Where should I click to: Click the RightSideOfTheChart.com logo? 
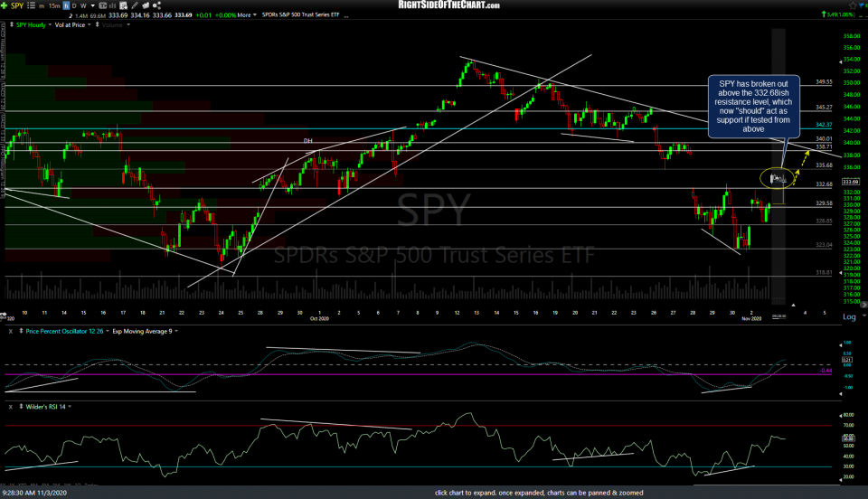click(449, 5)
